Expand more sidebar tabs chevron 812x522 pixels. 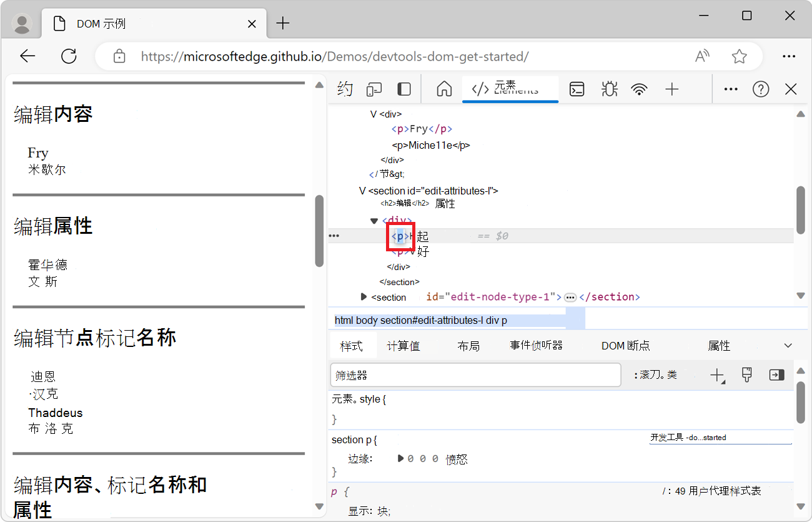click(788, 346)
